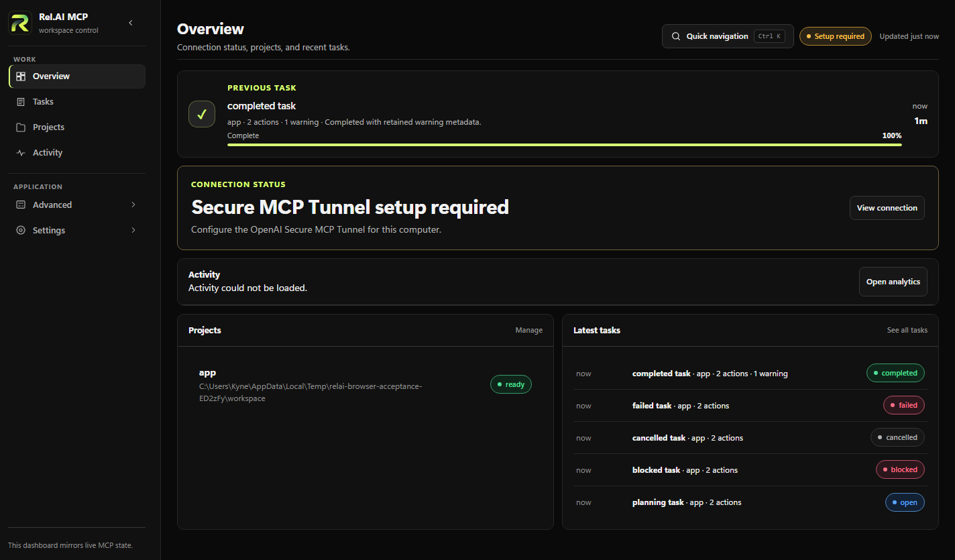955x560 pixels.
Task: Click the ready status badge
Action: [x=511, y=384]
